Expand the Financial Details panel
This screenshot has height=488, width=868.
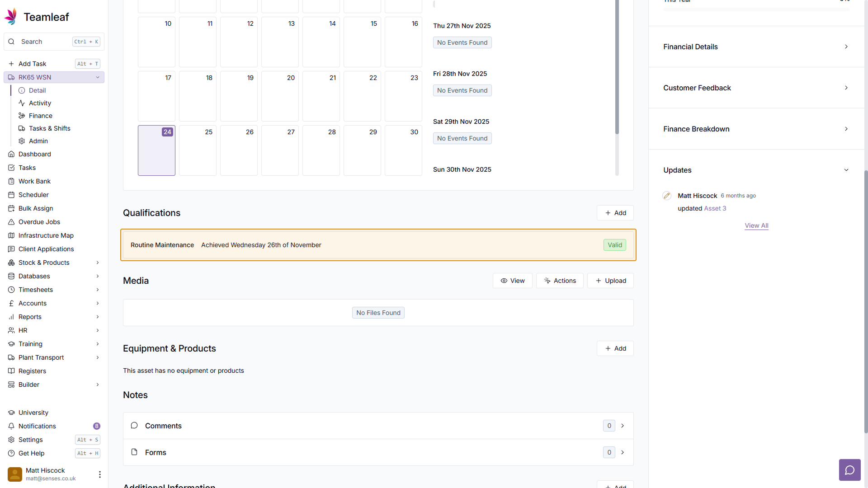[756, 47]
